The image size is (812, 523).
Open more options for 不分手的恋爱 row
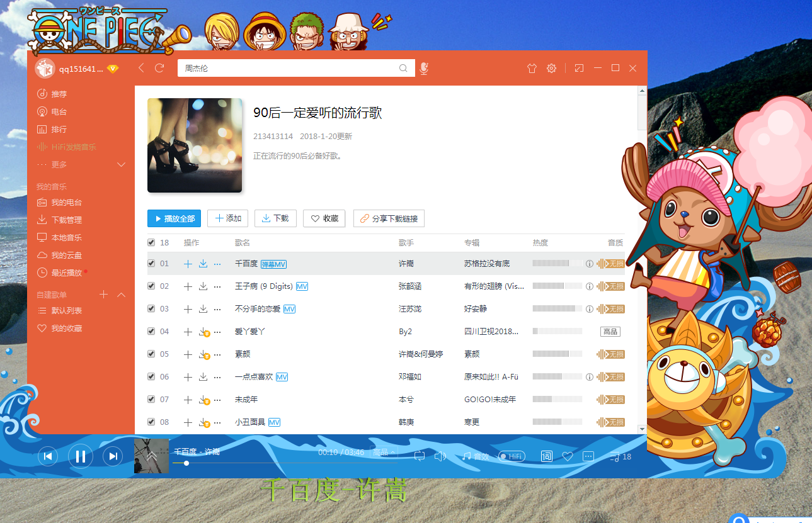(217, 309)
